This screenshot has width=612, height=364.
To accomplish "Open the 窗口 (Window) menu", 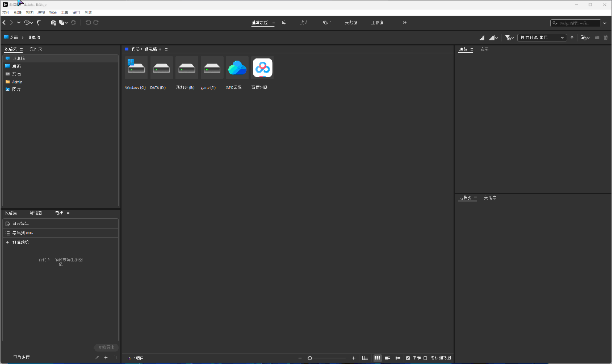I will [x=77, y=12].
